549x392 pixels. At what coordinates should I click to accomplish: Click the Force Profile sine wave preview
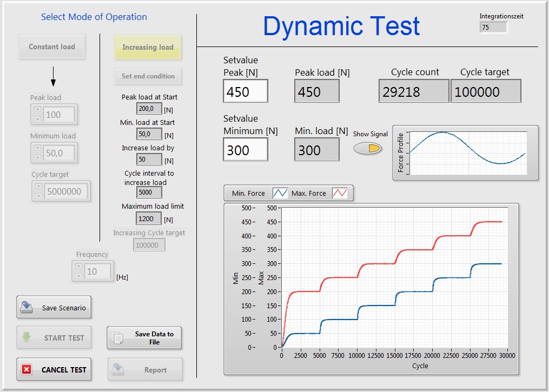pos(467,152)
